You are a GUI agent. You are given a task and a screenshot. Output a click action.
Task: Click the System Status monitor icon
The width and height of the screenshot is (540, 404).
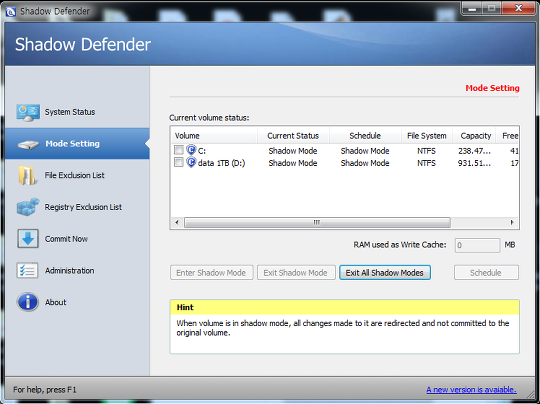(28, 112)
